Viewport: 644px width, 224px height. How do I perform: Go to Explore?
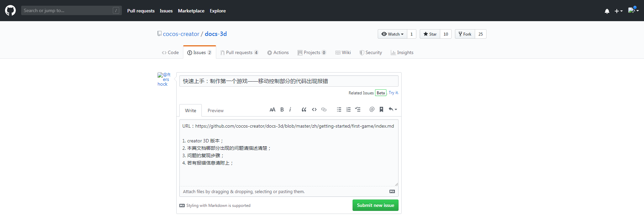tap(218, 11)
